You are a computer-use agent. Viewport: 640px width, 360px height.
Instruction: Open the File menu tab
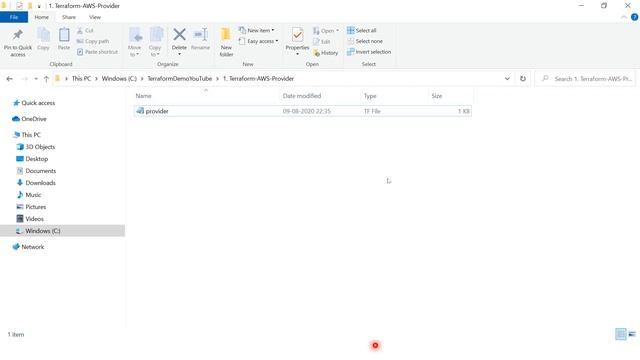point(14,17)
